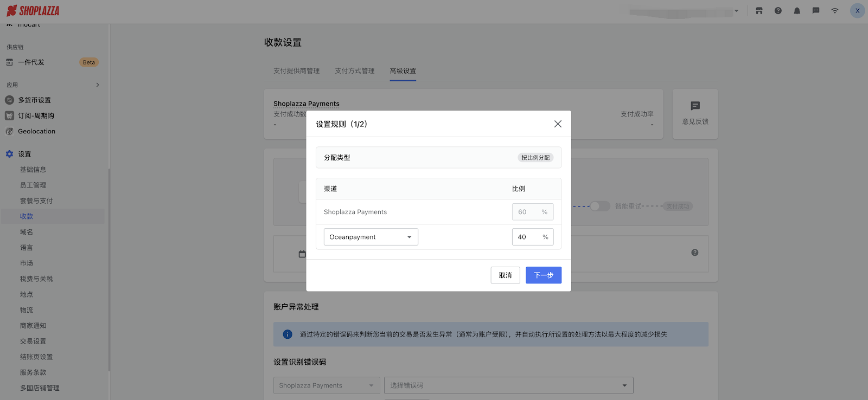The image size is (868, 400).
Task: Open the notifications bell
Action: [x=797, y=11]
